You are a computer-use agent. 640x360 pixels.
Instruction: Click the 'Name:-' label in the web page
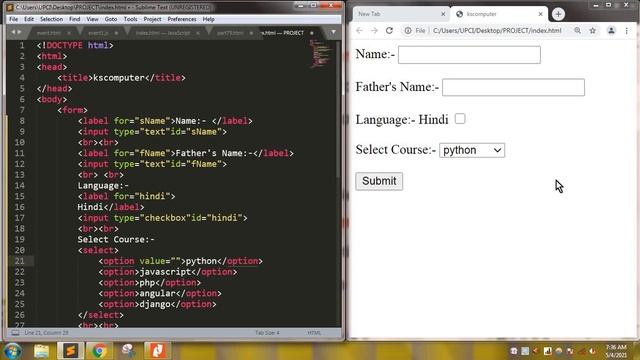tap(375, 54)
